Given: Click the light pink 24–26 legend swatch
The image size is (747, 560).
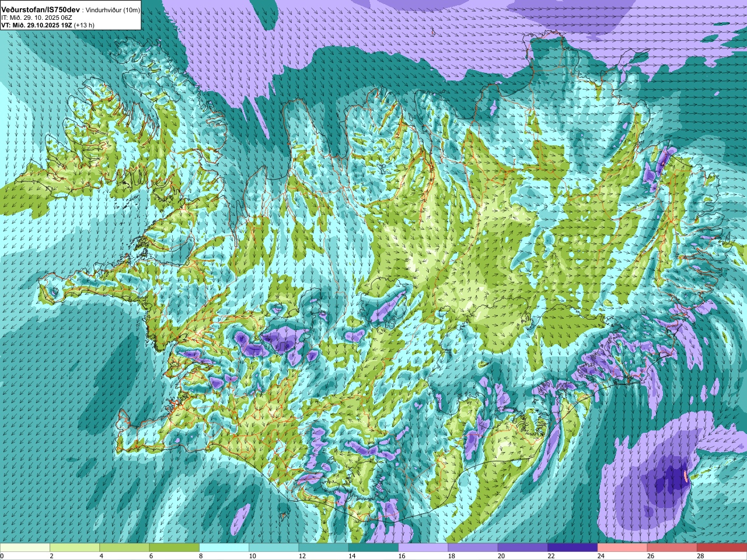Looking at the screenshot, I should pyautogui.click(x=622, y=548).
